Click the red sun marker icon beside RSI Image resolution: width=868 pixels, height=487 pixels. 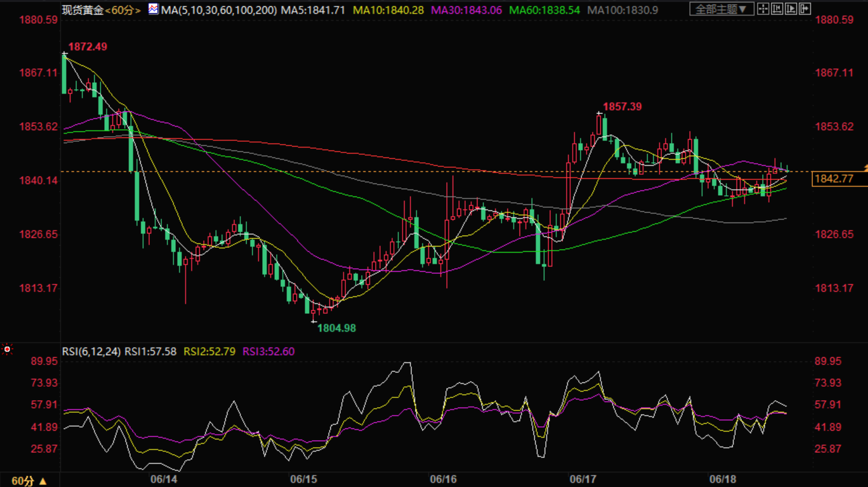pos(7,349)
